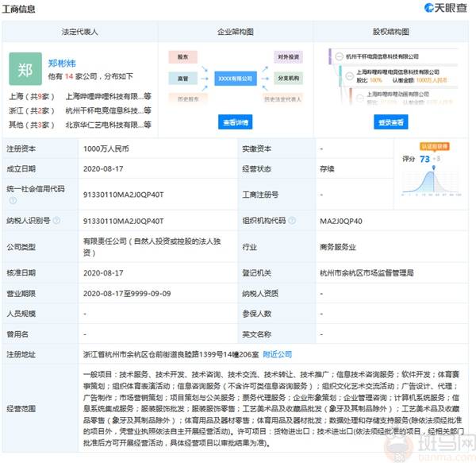Click the green 郑 avatar
The height and width of the screenshot is (463, 476).
(x=25, y=68)
